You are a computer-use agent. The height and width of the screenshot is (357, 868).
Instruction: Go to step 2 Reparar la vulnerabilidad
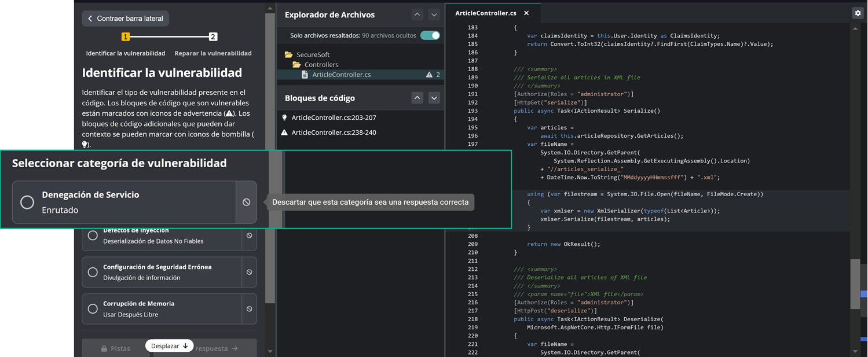213,36
